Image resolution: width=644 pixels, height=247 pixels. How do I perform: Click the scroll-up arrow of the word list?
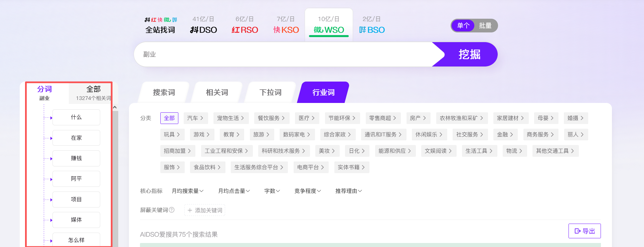[115, 107]
